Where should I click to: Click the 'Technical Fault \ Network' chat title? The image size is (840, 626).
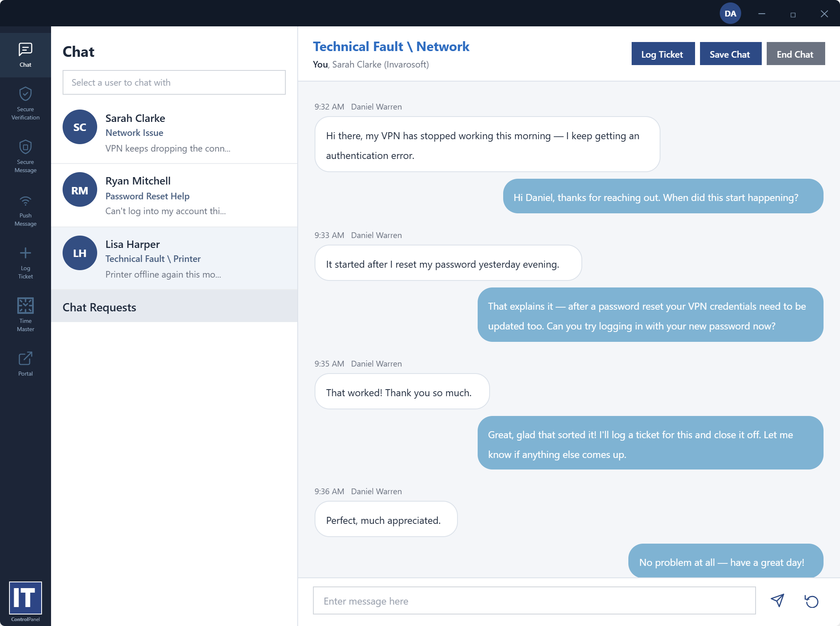pos(391,47)
